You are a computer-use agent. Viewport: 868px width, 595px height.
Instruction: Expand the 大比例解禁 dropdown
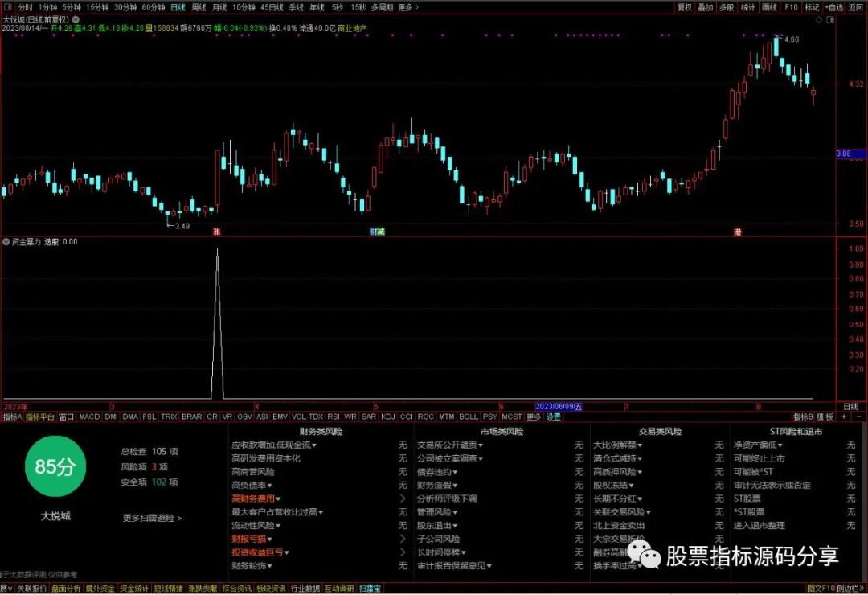(618, 445)
